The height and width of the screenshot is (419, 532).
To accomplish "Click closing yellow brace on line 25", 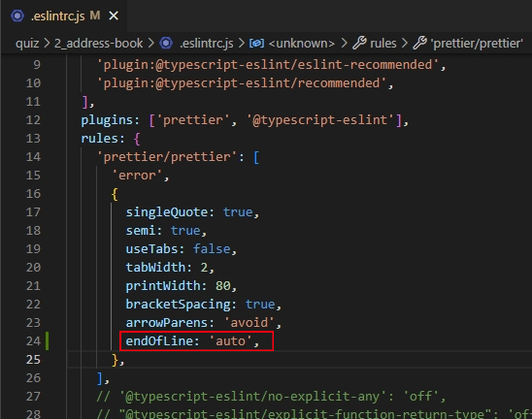I will point(115,360).
